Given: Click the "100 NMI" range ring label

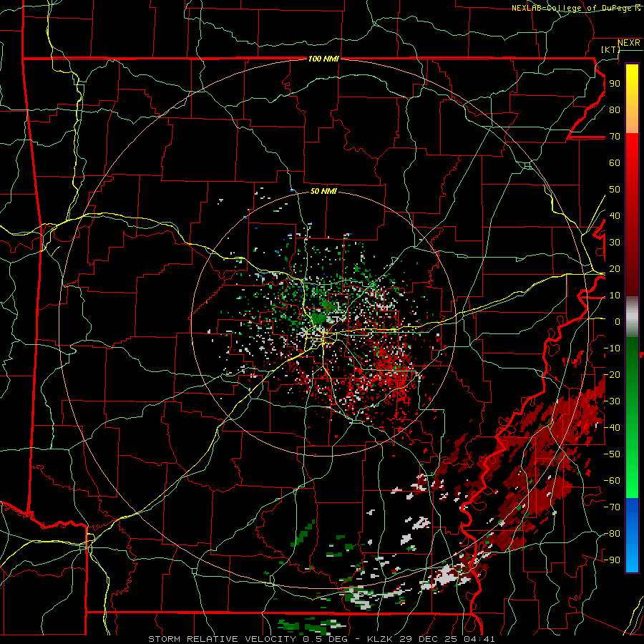Looking at the screenshot, I should coord(323,59).
